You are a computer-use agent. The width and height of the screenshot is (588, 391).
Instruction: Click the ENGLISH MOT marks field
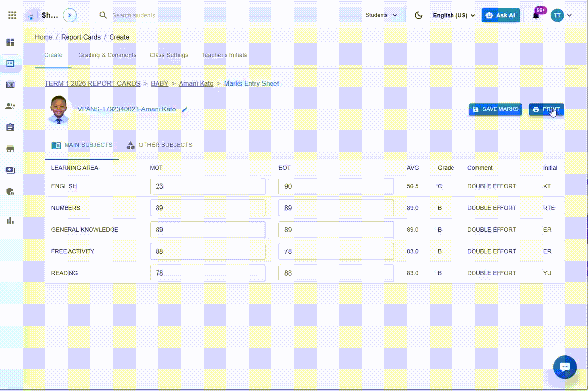point(207,186)
